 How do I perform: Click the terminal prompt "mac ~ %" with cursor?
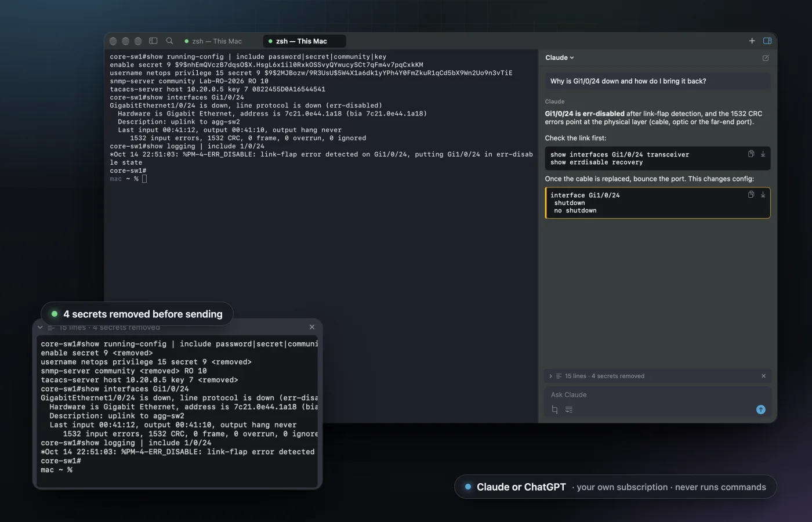click(128, 179)
